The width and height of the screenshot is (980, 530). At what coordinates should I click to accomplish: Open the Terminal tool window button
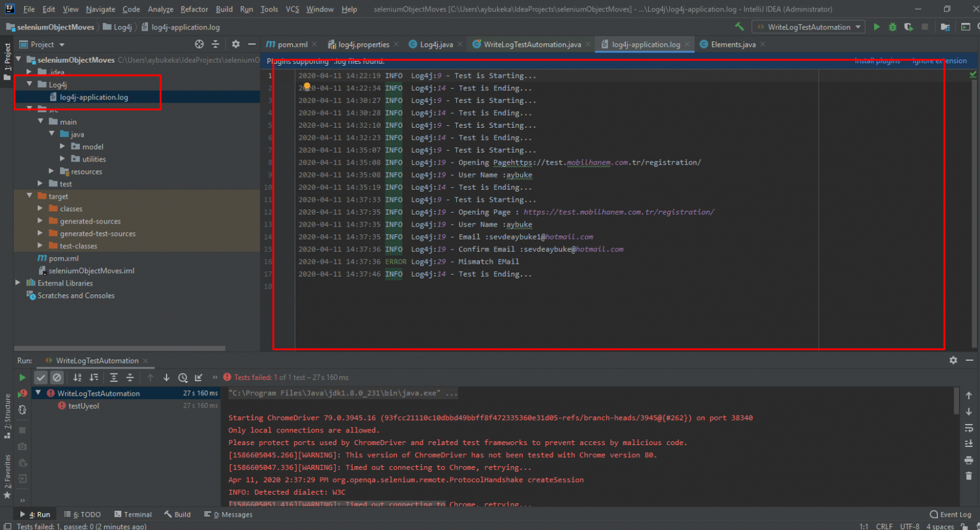pyautogui.click(x=133, y=514)
